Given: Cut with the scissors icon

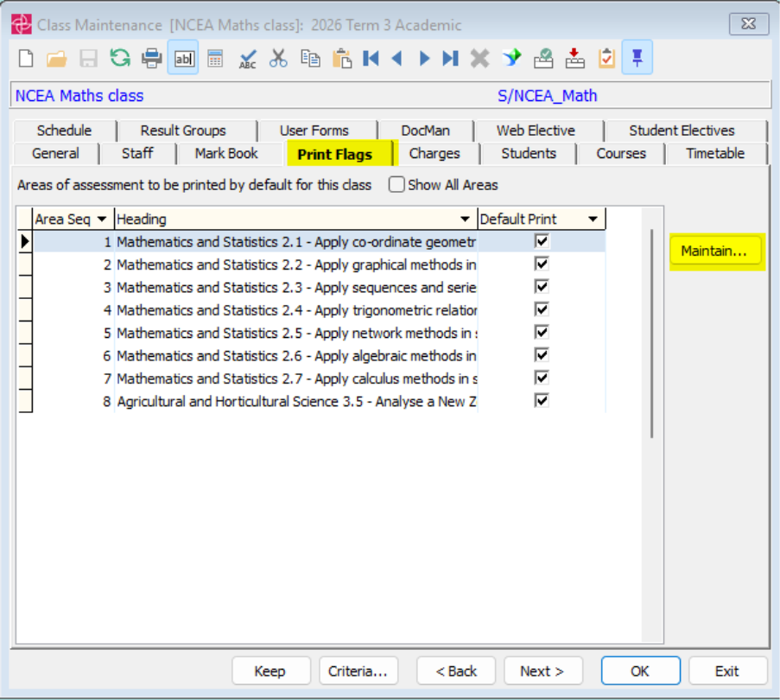Looking at the screenshot, I should (x=278, y=58).
